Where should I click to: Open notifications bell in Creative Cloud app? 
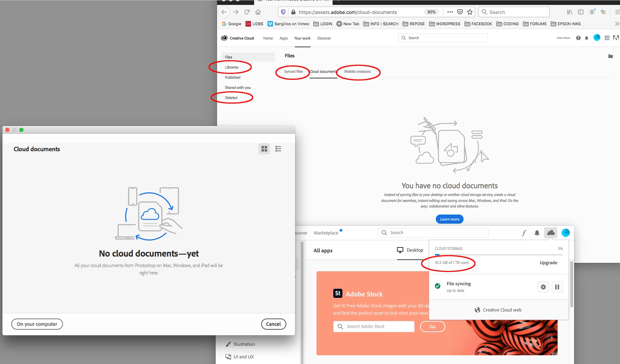[x=537, y=233]
